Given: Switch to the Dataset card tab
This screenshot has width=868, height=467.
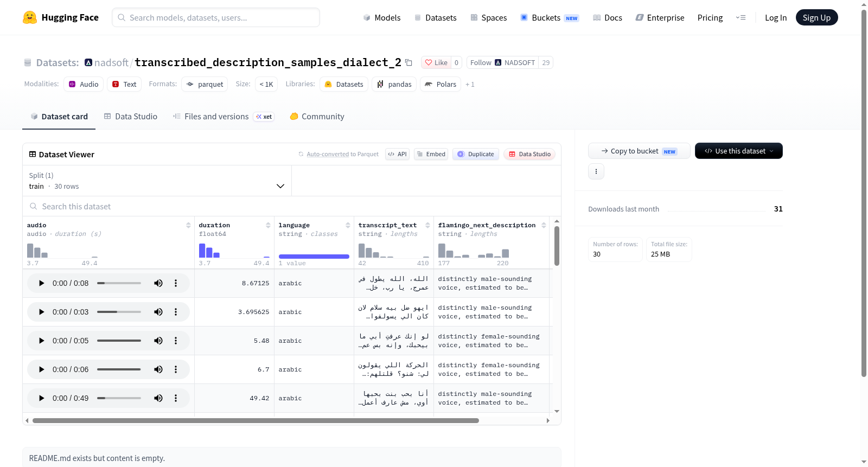Looking at the screenshot, I should pos(59,117).
